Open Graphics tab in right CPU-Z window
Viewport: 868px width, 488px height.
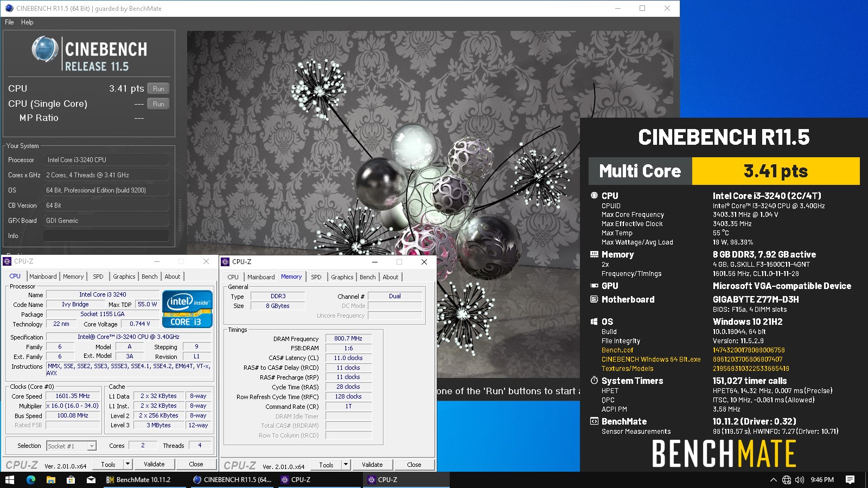[x=342, y=277]
